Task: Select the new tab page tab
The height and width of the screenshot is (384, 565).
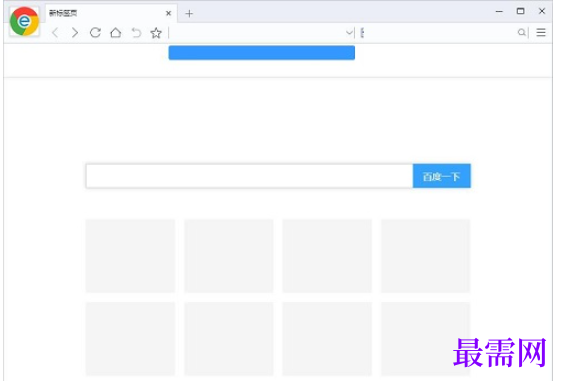Action: 111,13
